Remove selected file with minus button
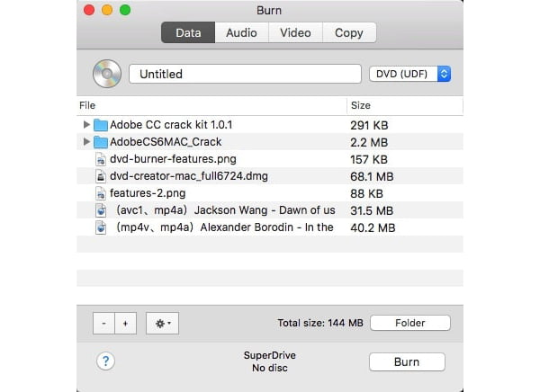The height and width of the screenshot is (392, 540). pyautogui.click(x=103, y=323)
